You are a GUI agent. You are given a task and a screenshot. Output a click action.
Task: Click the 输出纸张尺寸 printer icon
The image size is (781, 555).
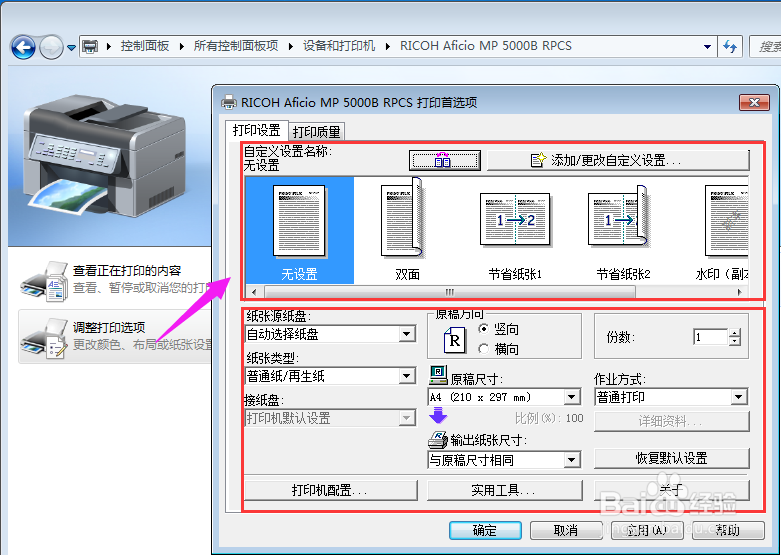(438, 439)
